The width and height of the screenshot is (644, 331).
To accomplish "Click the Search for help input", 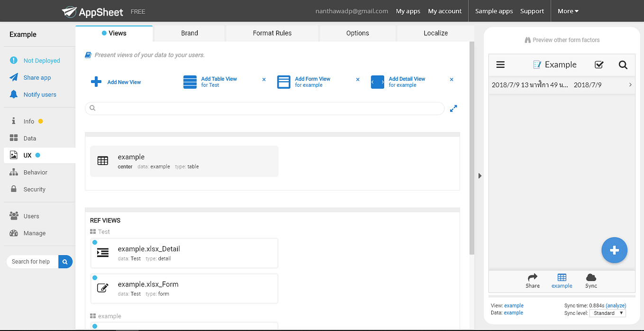I will (x=32, y=261).
